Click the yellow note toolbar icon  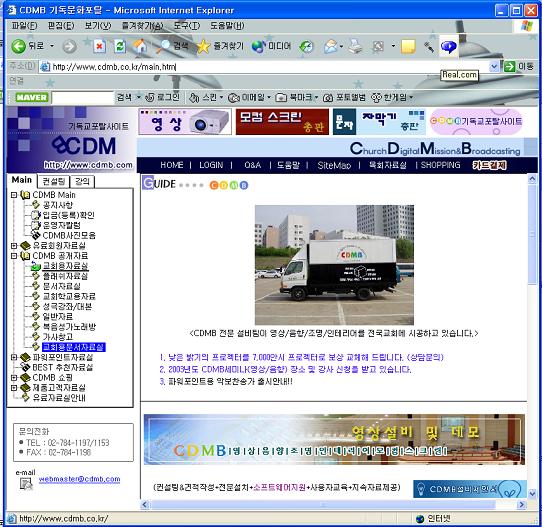point(408,46)
